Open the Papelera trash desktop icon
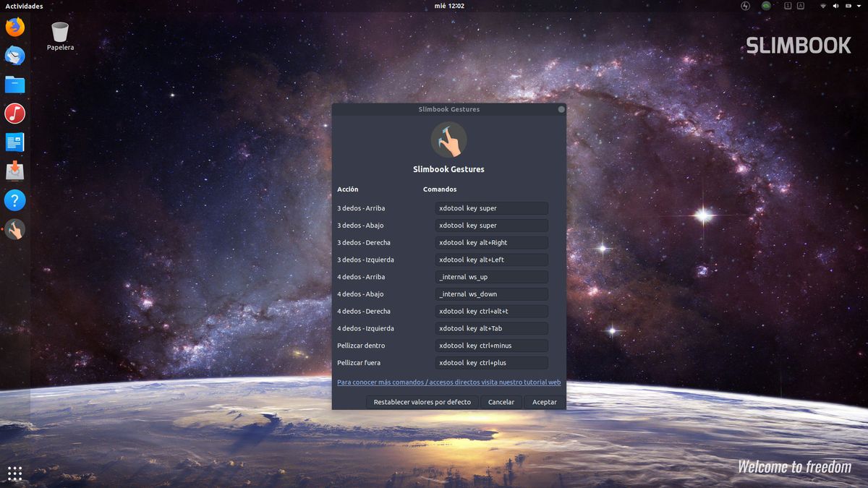The height and width of the screenshot is (488, 868). pos(60,35)
